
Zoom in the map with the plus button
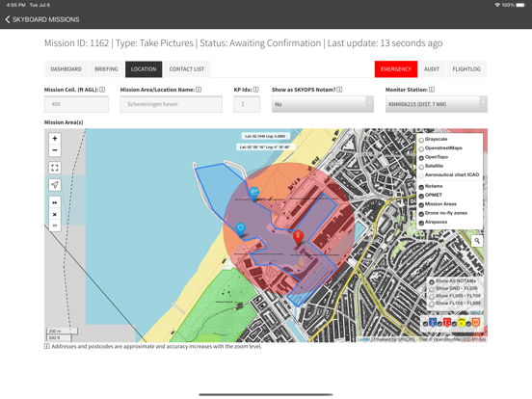point(55,139)
